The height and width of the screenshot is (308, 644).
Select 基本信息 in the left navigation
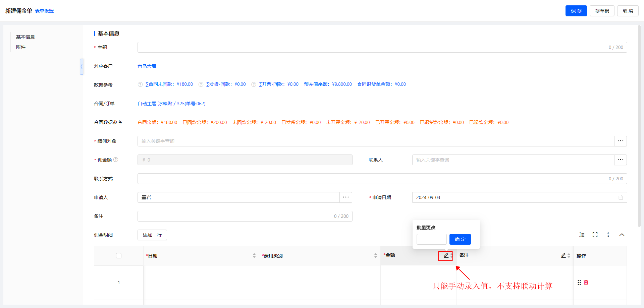25,37
